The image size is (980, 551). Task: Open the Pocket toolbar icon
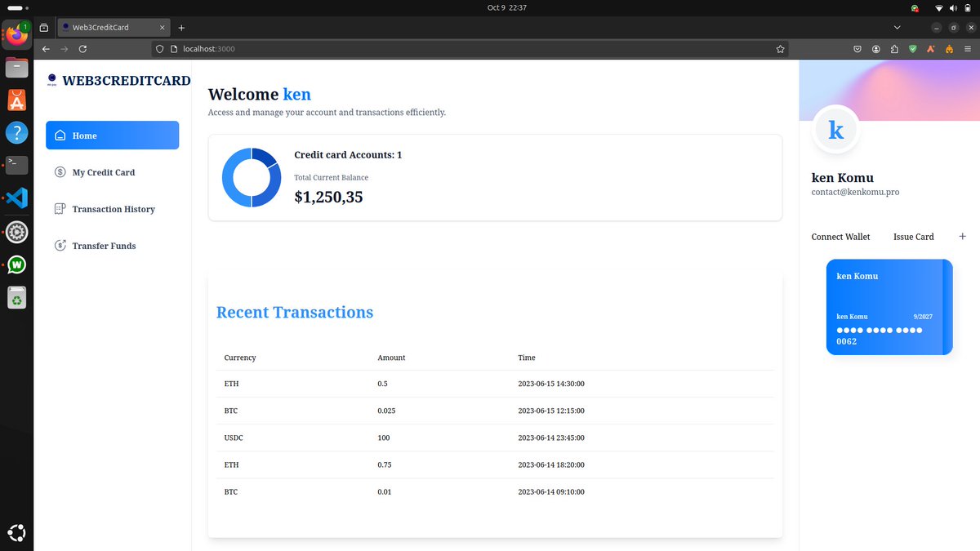tap(857, 49)
